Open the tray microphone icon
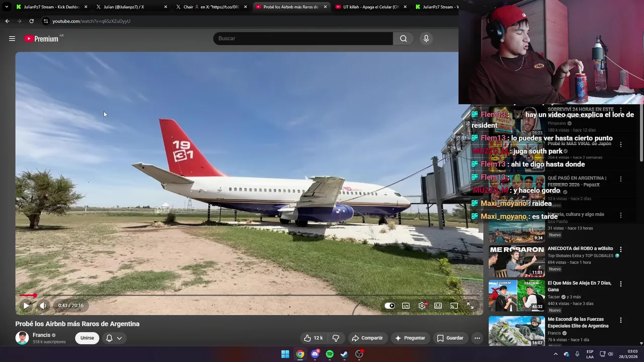Image resolution: width=644 pixels, height=362 pixels. (x=577, y=354)
